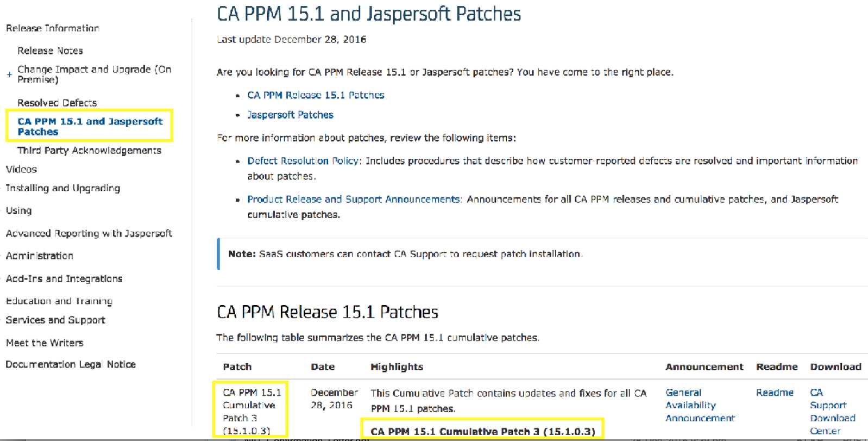868x441 pixels.
Task: Expand Installing and Upgrading section
Action: 62,188
